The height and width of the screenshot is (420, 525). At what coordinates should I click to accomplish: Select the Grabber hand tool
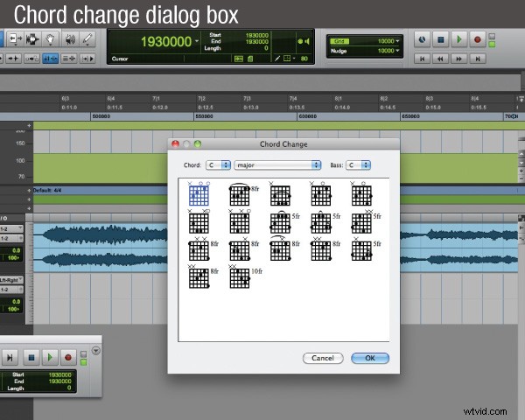pos(51,39)
